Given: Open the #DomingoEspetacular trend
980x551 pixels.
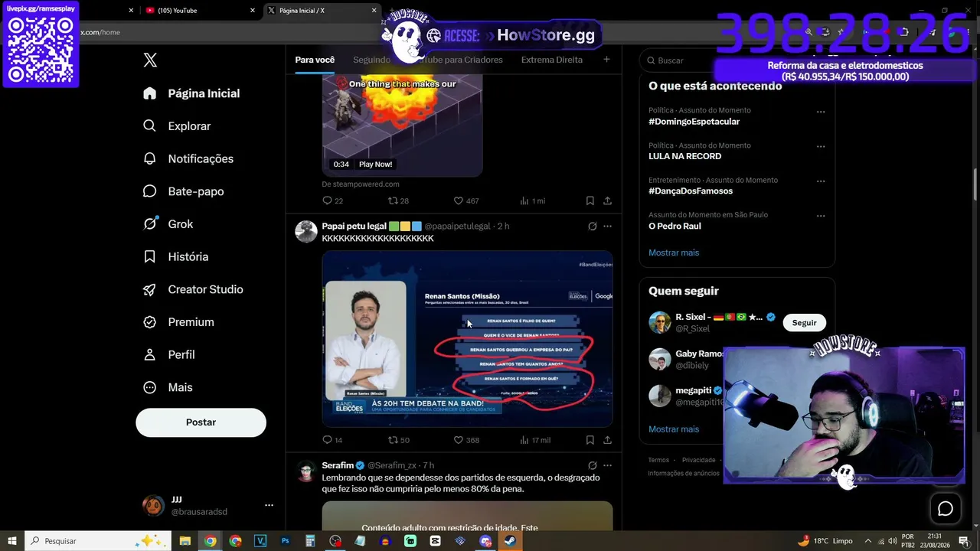Looking at the screenshot, I should pos(694,122).
